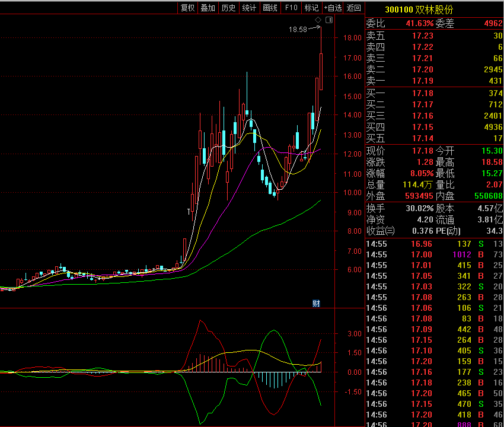Click 最高 high price 18.58

point(492,162)
